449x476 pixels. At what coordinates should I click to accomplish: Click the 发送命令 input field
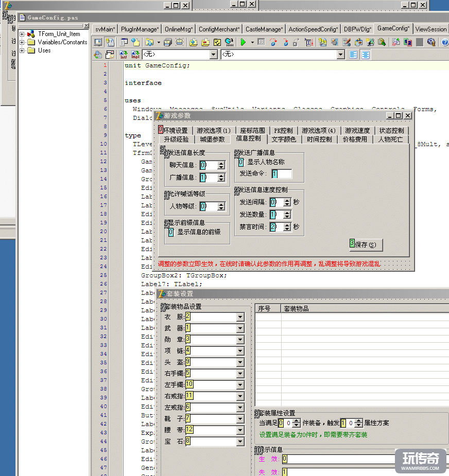pos(282,174)
